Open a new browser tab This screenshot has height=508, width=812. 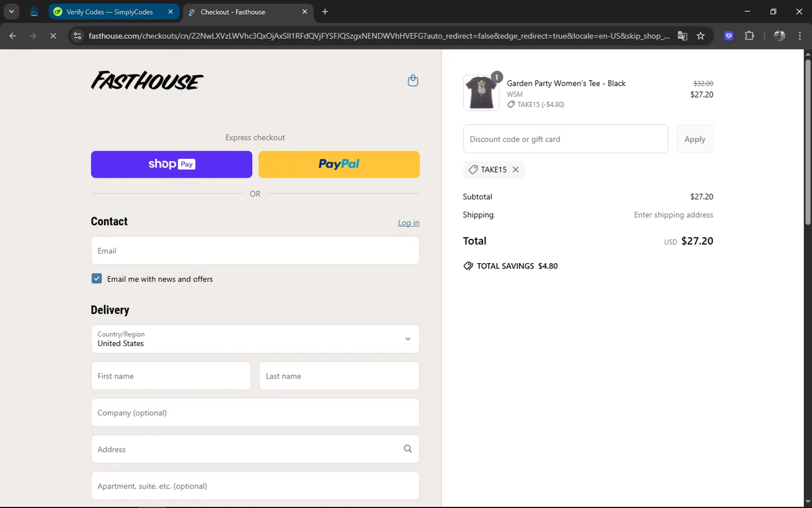[x=325, y=12]
